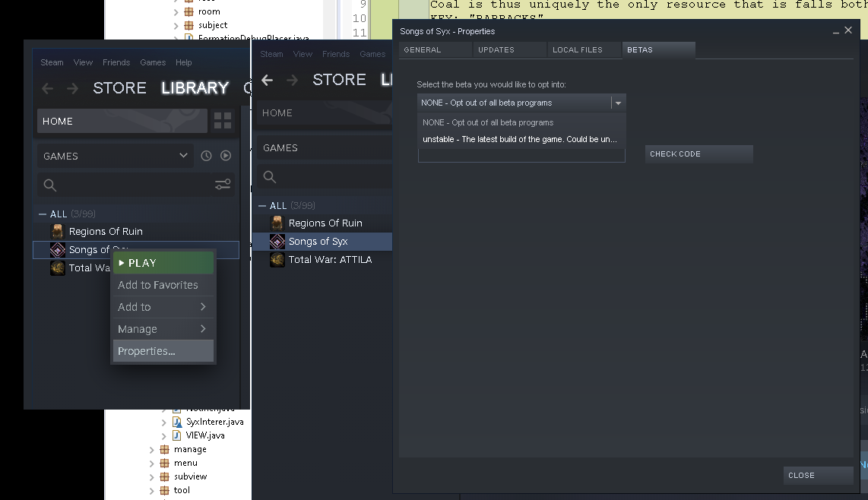
Task: Click the highlighted Songs of Syx game icon
Action: pyautogui.click(x=277, y=242)
